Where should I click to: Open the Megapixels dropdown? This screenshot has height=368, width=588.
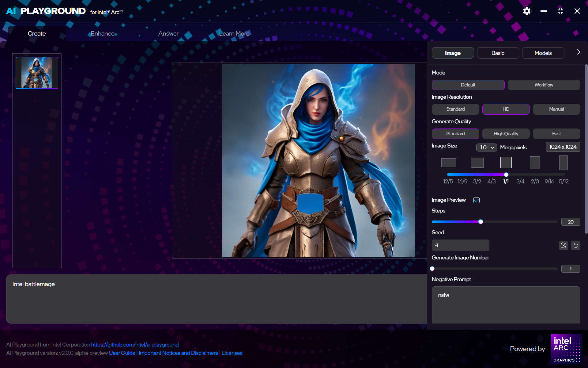point(486,148)
